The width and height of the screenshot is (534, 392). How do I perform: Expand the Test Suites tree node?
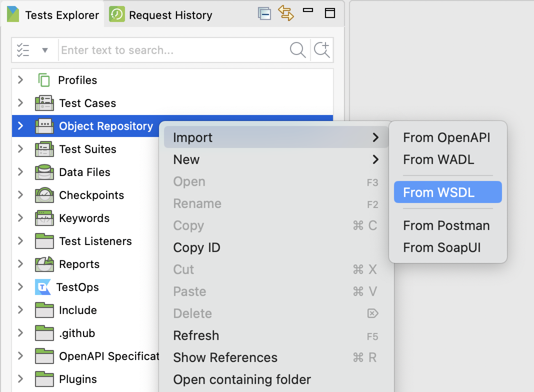tap(20, 149)
